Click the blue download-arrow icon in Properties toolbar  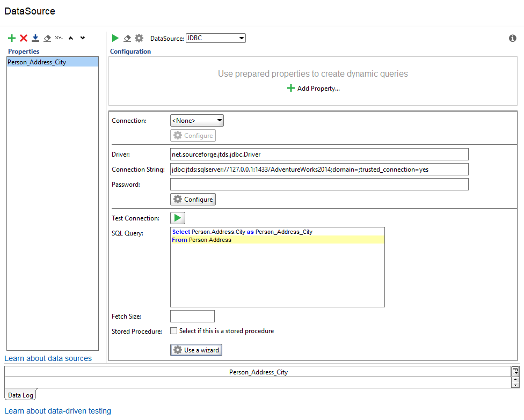35,38
